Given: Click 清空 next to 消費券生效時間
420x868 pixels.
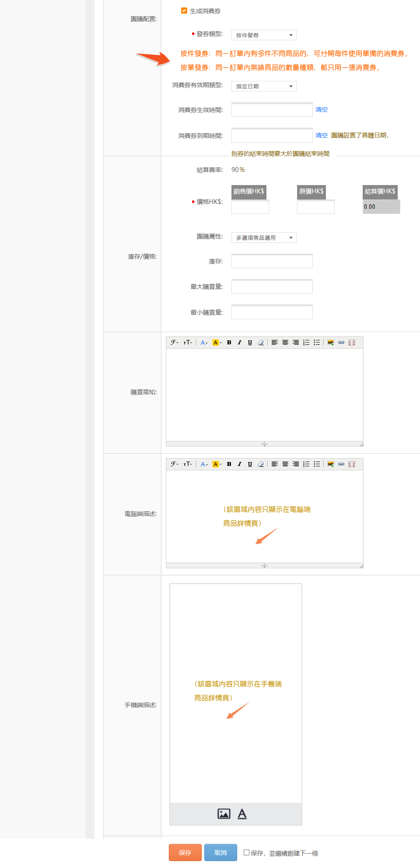Looking at the screenshot, I should [322, 110].
